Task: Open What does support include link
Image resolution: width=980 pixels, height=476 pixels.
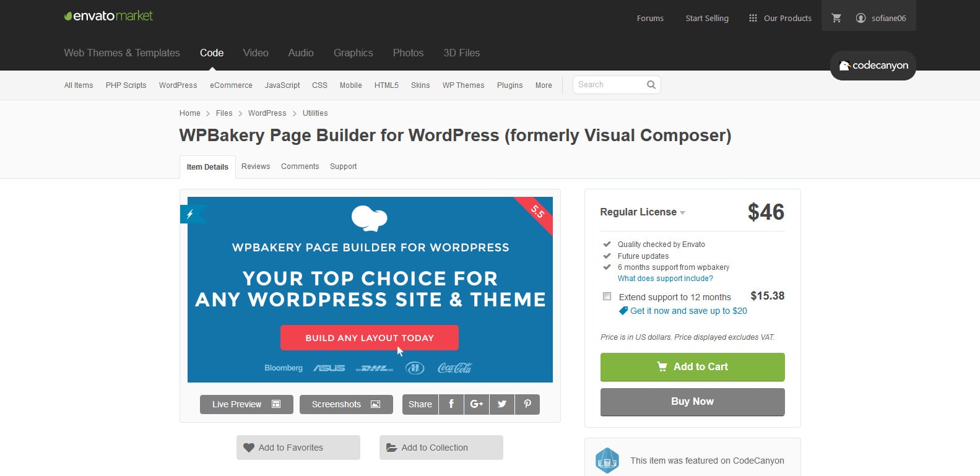Action: click(x=666, y=279)
